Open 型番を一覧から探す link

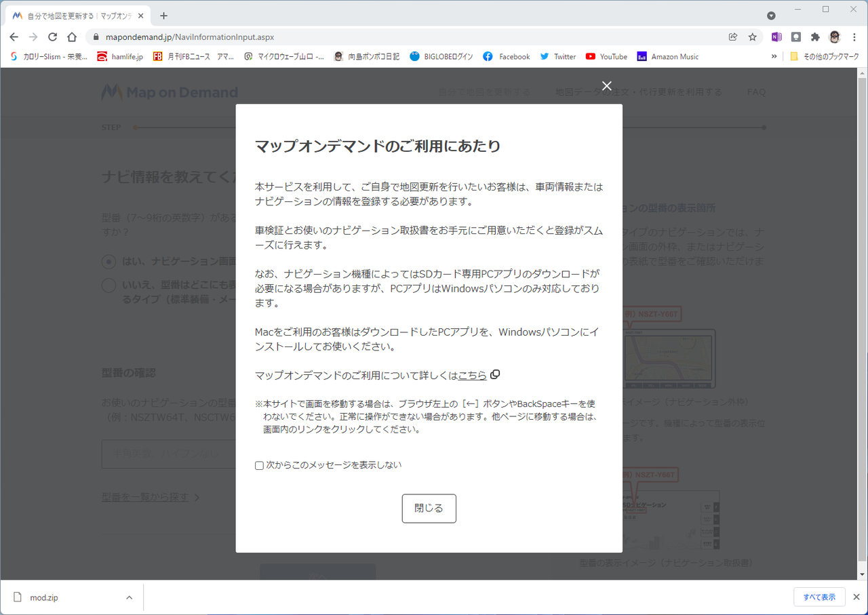pos(145,497)
